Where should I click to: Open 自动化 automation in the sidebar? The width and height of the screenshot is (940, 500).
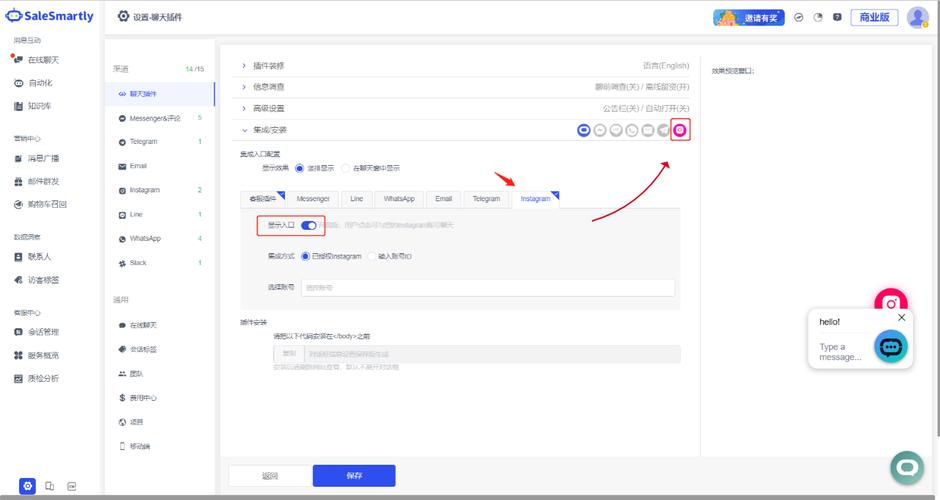pos(34,83)
